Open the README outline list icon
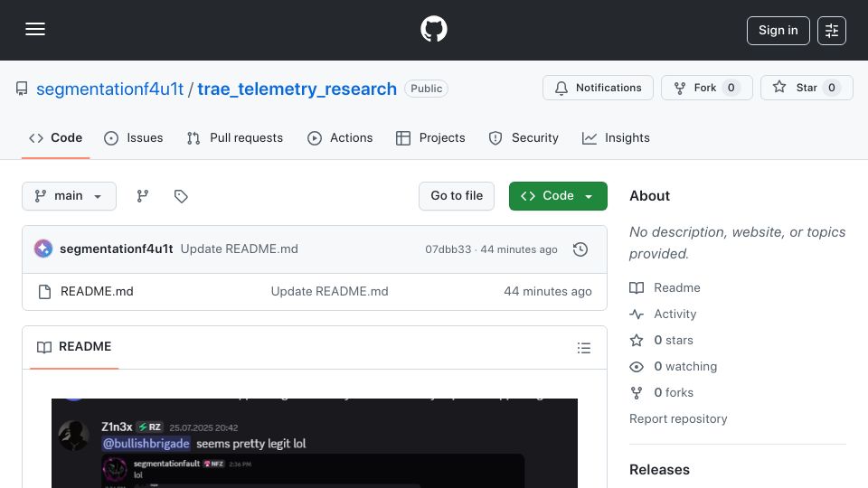868x488 pixels. [x=583, y=347]
